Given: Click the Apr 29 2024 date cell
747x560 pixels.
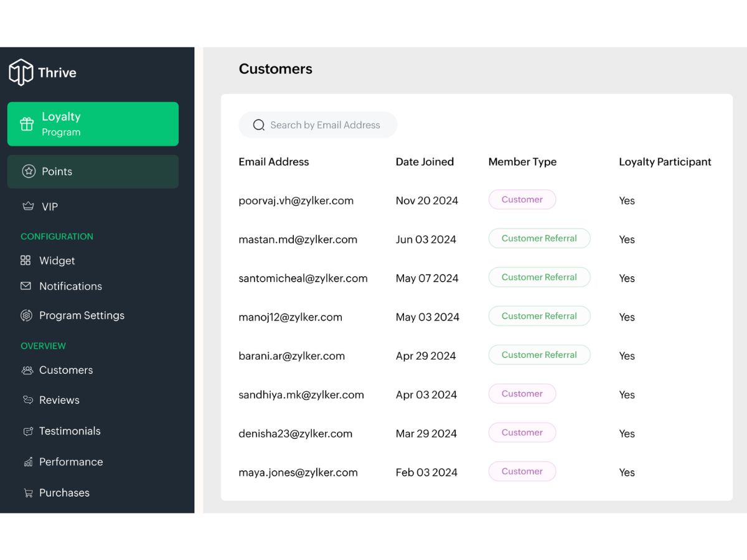Looking at the screenshot, I should (426, 356).
